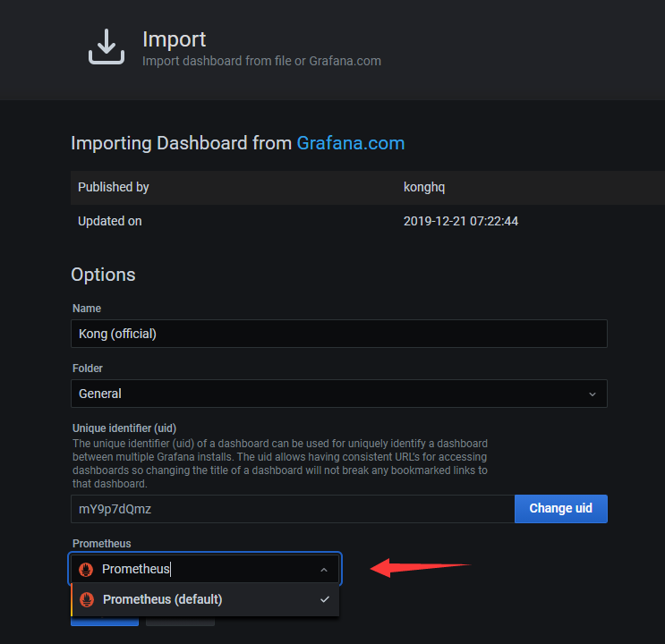The image size is (665, 644).
Task: Select the Prometheus (default) option from the list
Action: point(205,599)
